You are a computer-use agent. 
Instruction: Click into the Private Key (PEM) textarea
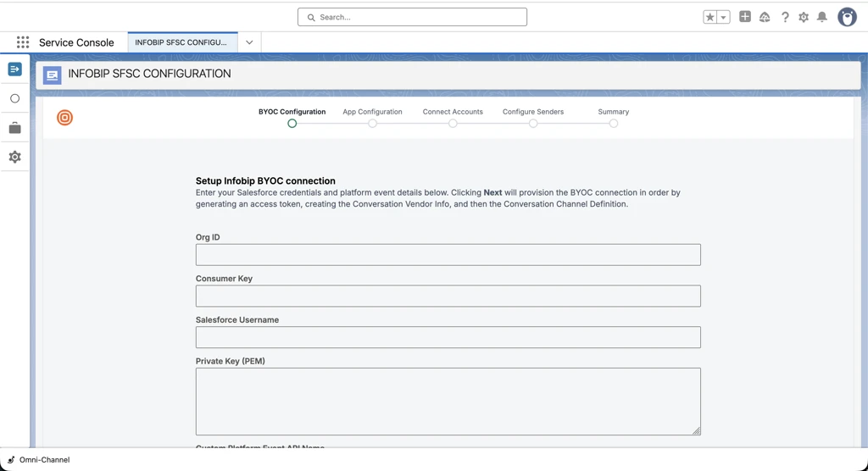point(448,402)
